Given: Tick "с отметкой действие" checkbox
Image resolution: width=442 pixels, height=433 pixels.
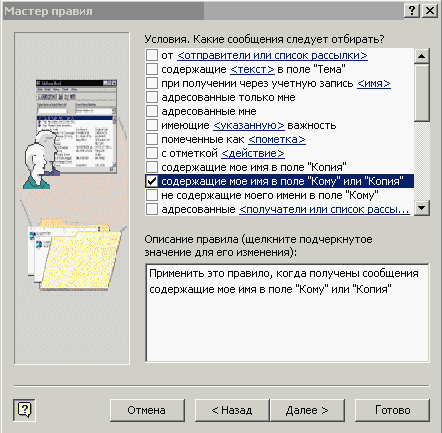Looking at the screenshot, I should point(152,153).
